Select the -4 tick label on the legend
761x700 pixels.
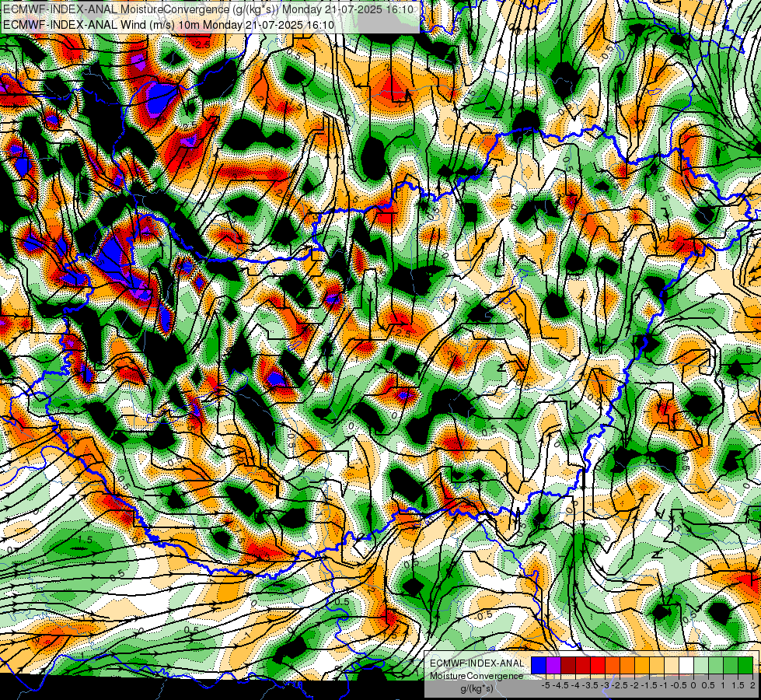575,685
